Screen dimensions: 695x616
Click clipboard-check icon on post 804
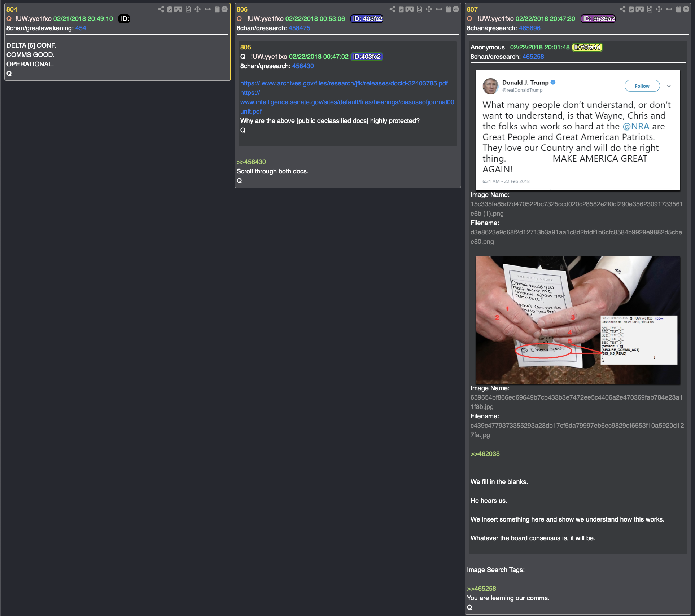tap(170, 9)
